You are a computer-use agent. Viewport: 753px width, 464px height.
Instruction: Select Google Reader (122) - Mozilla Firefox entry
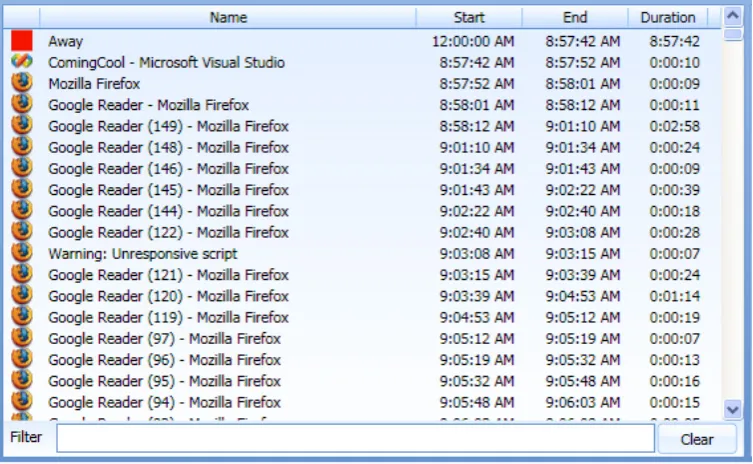[x=168, y=232]
